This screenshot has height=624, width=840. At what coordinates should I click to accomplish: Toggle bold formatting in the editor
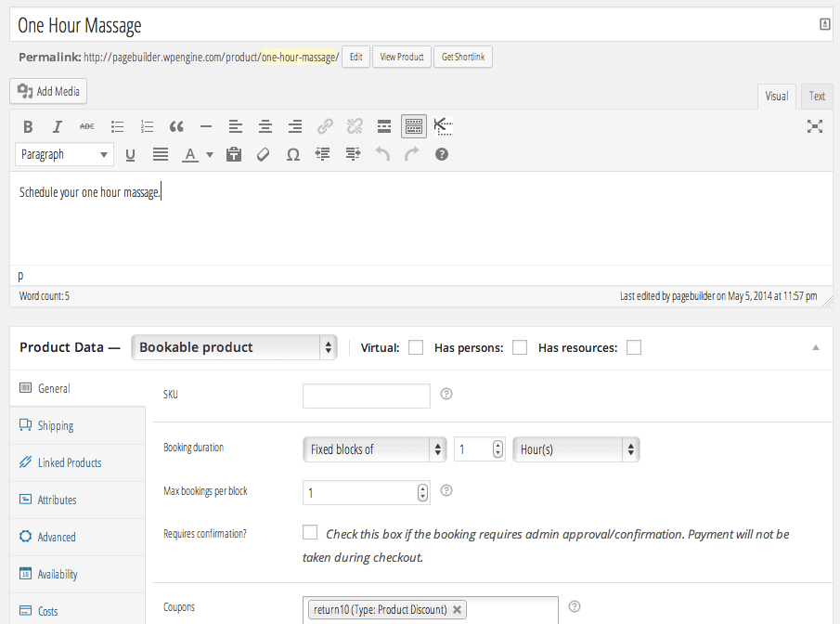28,127
